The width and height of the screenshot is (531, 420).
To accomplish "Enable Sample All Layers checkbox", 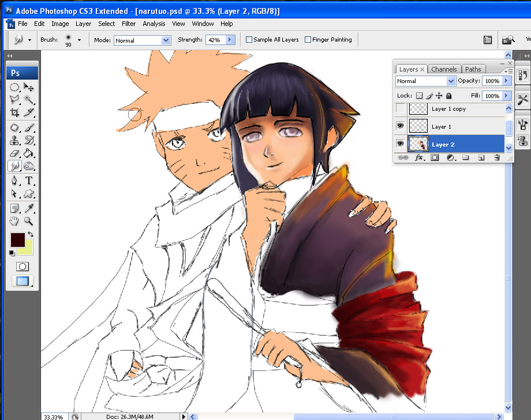I will (x=249, y=40).
